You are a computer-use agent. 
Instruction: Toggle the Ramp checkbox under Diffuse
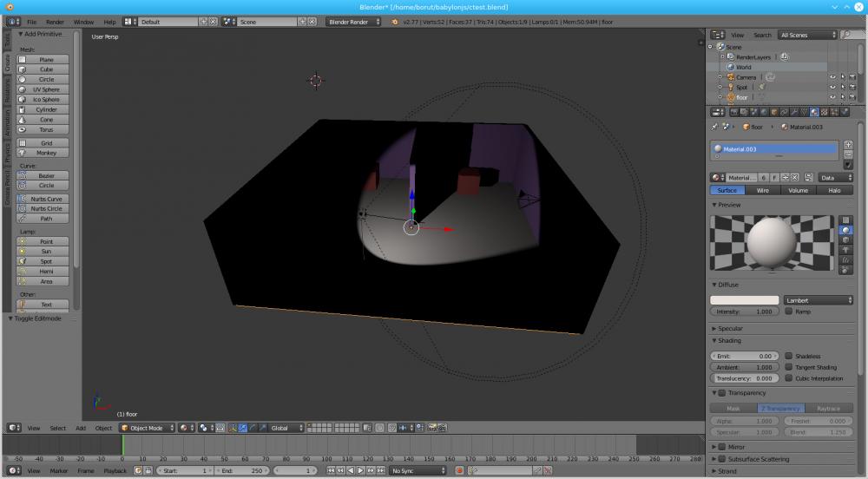pyautogui.click(x=789, y=312)
